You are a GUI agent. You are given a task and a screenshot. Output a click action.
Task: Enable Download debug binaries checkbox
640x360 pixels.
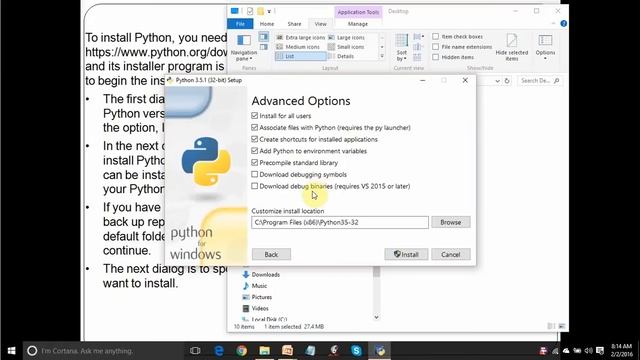(x=255, y=186)
